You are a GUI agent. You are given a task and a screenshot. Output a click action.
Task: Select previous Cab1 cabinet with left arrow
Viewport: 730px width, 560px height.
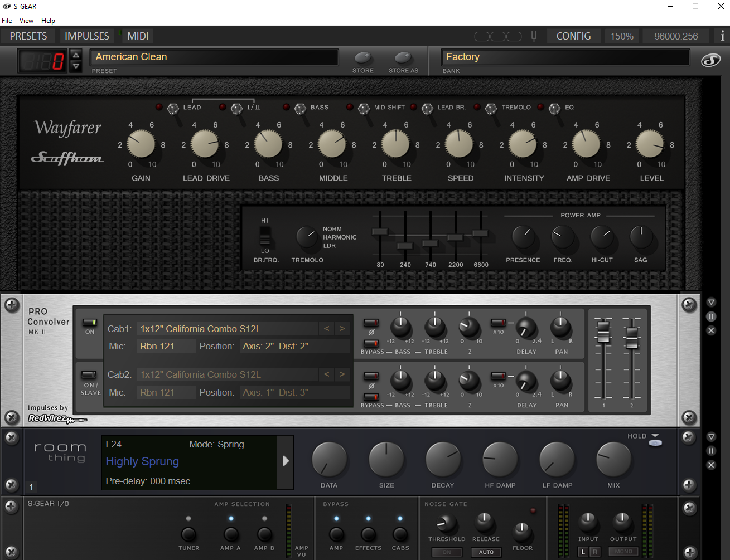pos(327,329)
